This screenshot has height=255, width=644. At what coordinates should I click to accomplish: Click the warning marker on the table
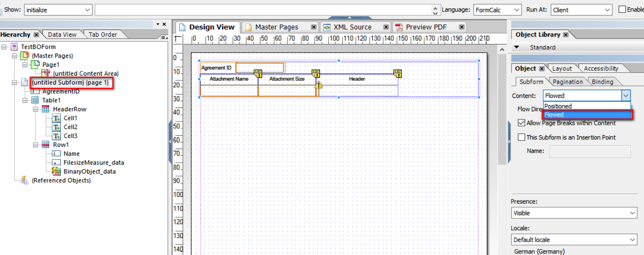pyautogui.click(x=318, y=85)
